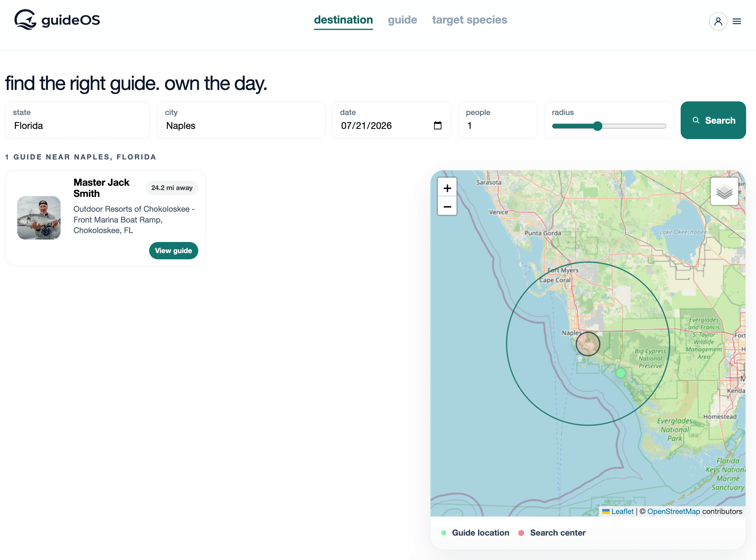Open the map layers control
Viewport: 756px width, 560px height.
(724, 191)
